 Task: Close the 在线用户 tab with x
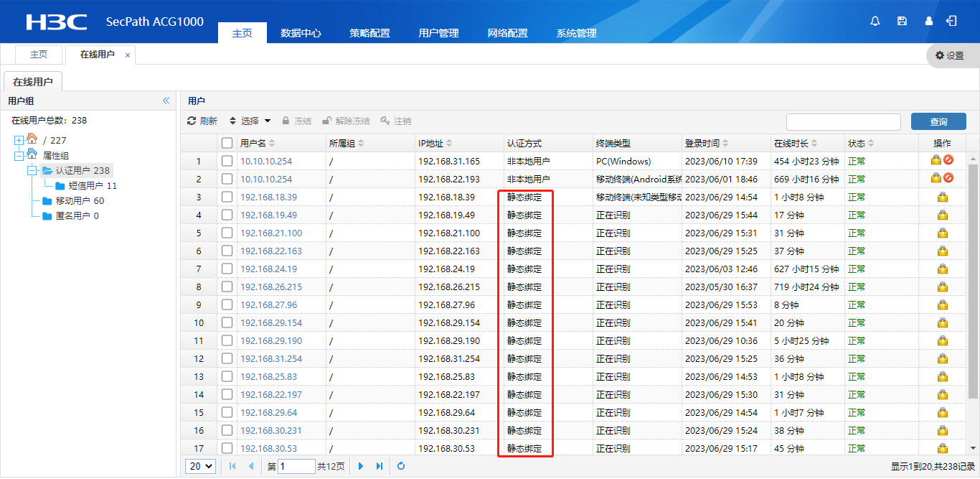(128, 55)
